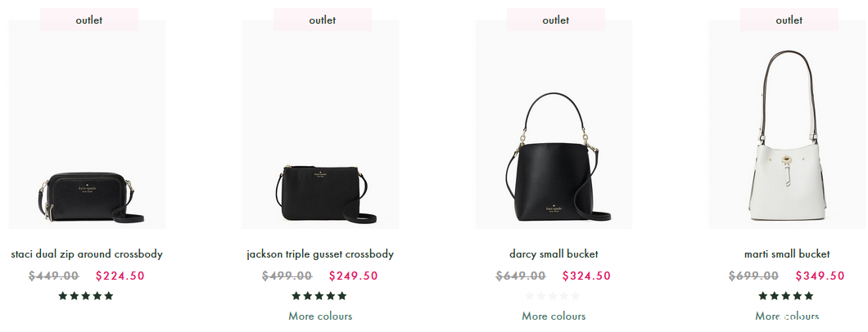
Task: Click the darcy small bucket title
Action: 554,254
